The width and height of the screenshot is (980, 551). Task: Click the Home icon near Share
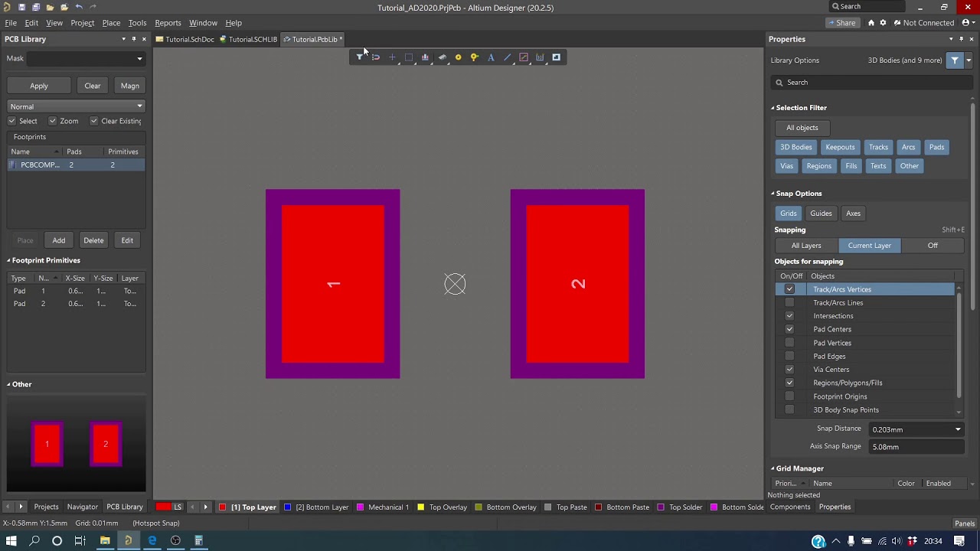pos(871,23)
